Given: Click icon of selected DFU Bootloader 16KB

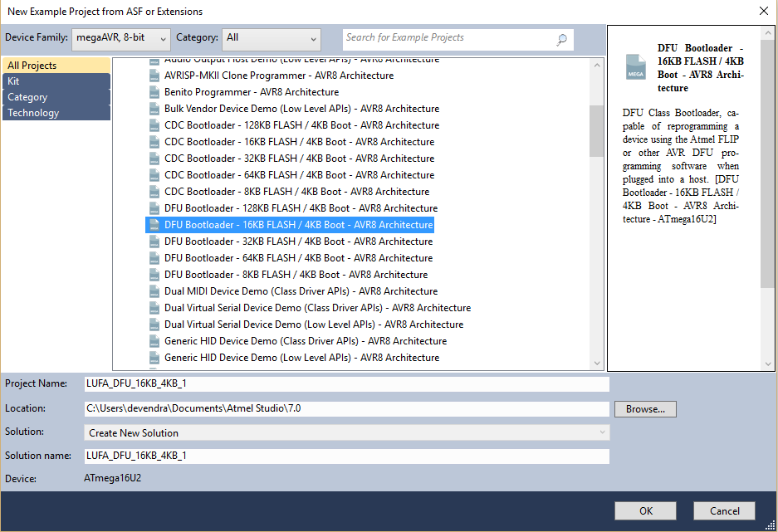Looking at the screenshot, I should click(x=154, y=225).
